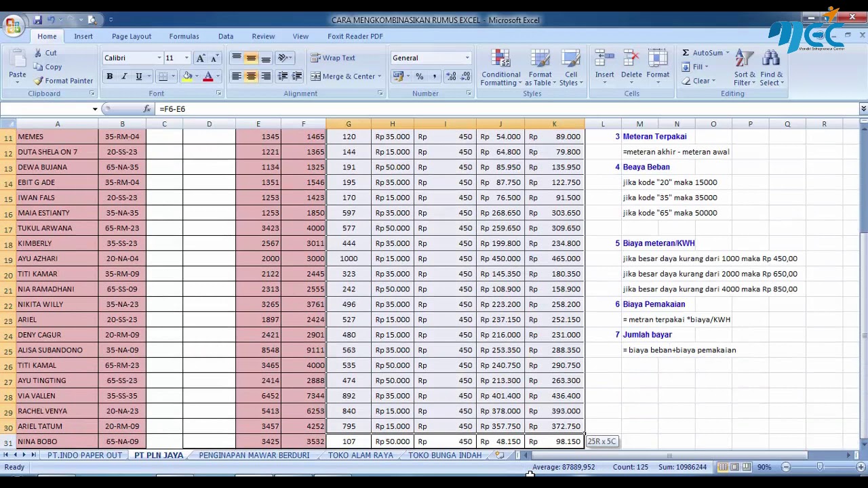Screen dimensions: 868x488
Task: Click the Increase Font Size icon
Action: (200, 58)
